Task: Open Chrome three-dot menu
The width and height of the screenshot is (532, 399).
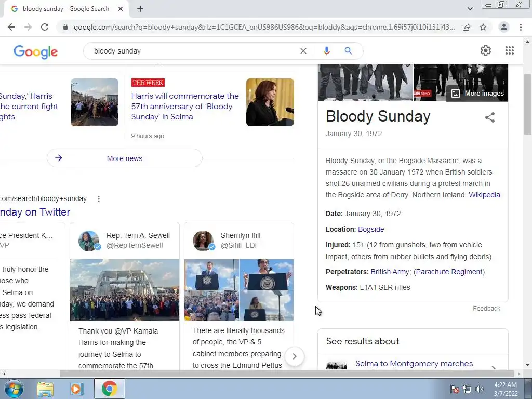Action: [521, 27]
